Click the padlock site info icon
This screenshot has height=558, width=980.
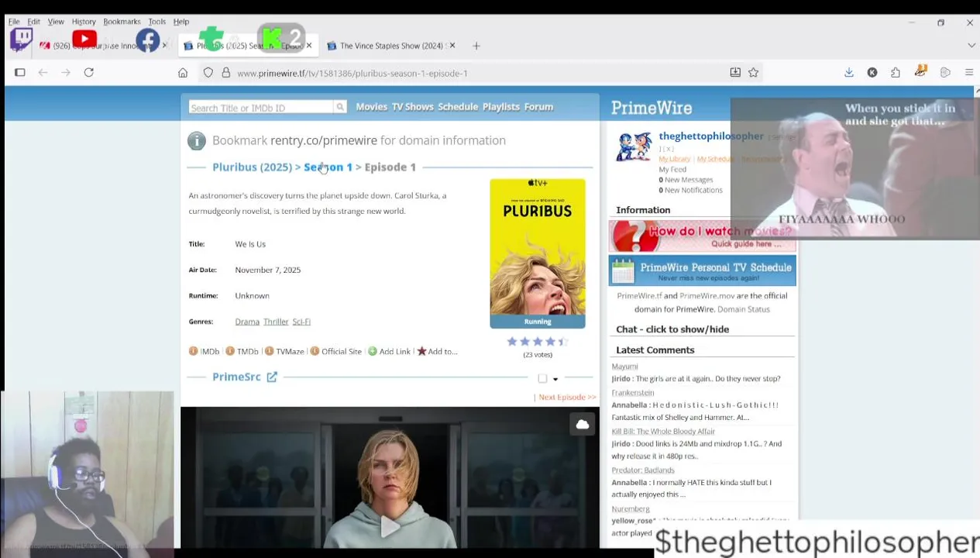pyautogui.click(x=225, y=73)
